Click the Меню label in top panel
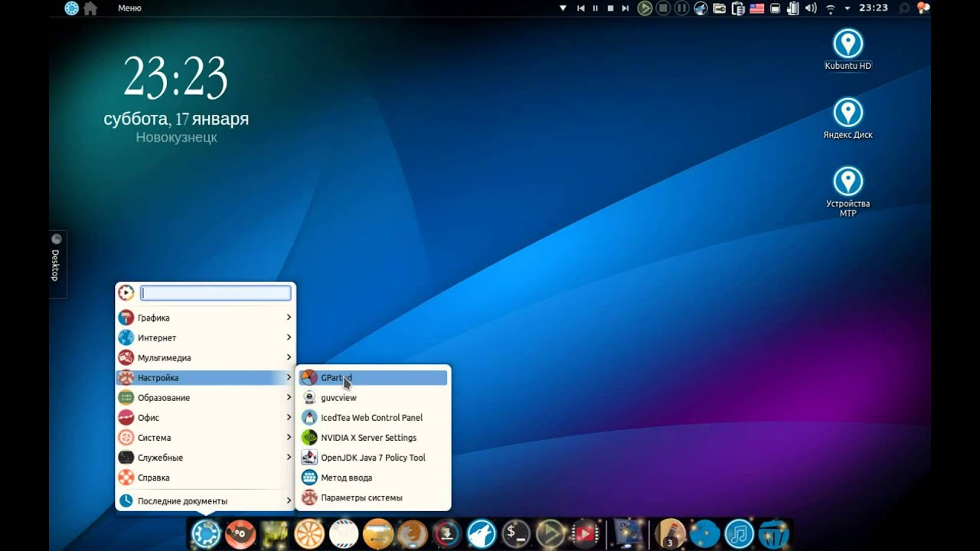 (x=129, y=8)
